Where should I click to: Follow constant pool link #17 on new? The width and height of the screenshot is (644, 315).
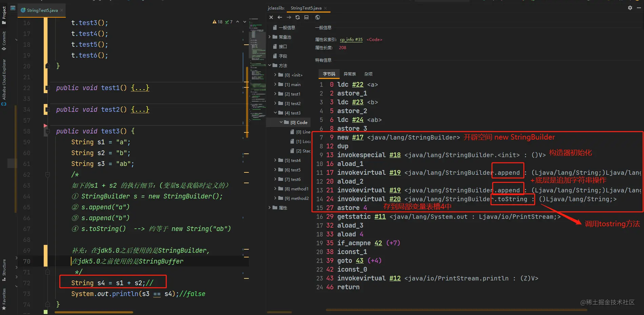(x=358, y=138)
